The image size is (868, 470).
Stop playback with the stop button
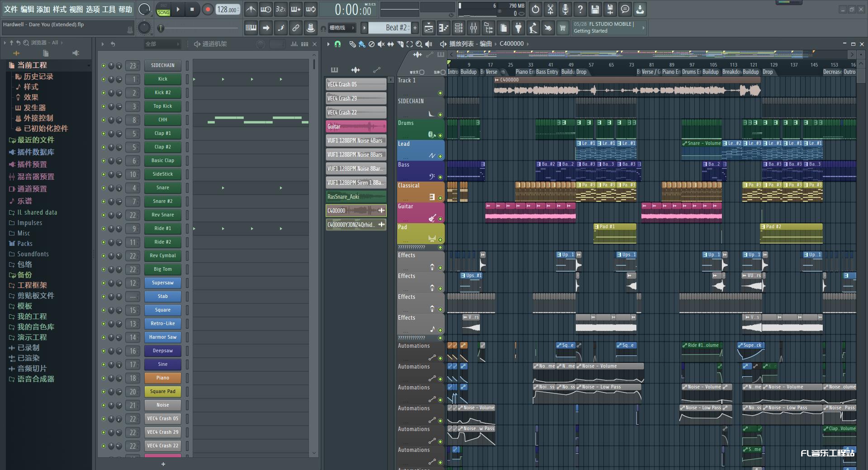pos(192,9)
